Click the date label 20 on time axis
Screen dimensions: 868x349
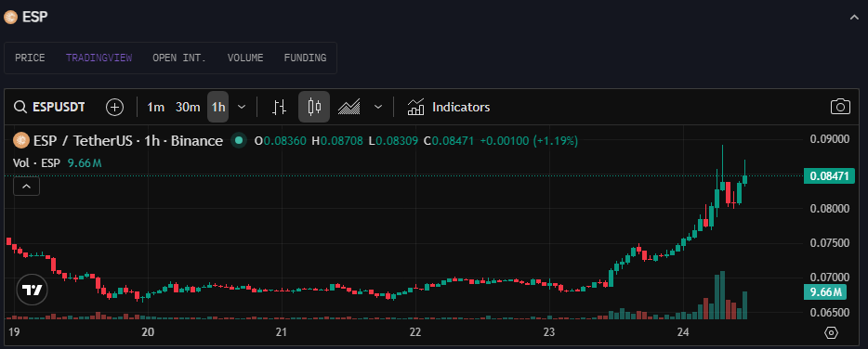(147, 332)
